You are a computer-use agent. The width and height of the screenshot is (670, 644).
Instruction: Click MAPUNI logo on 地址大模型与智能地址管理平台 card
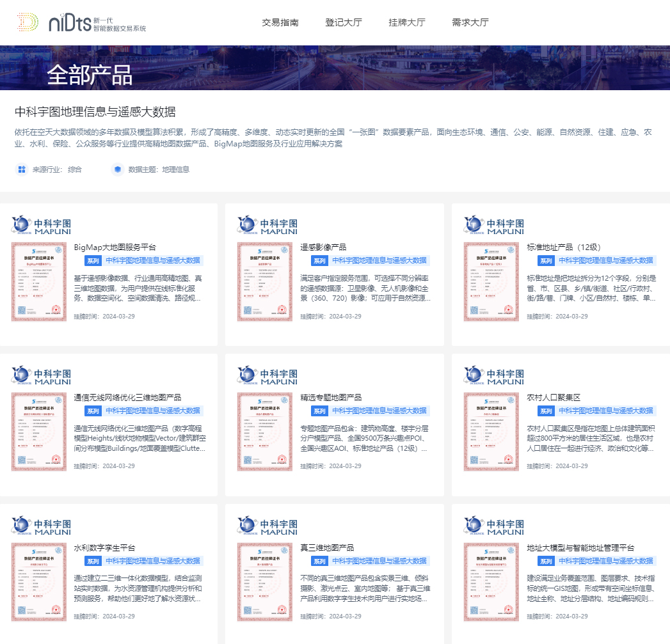494,526
